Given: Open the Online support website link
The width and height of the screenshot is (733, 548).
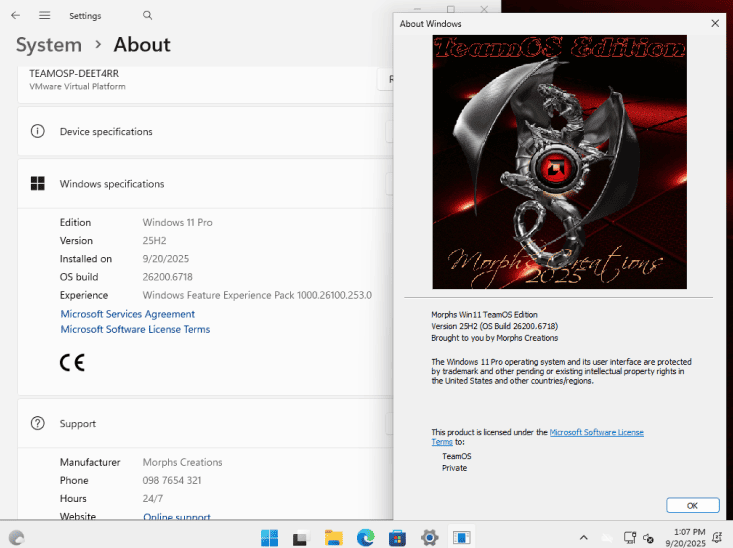Looking at the screenshot, I should tap(177, 516).
